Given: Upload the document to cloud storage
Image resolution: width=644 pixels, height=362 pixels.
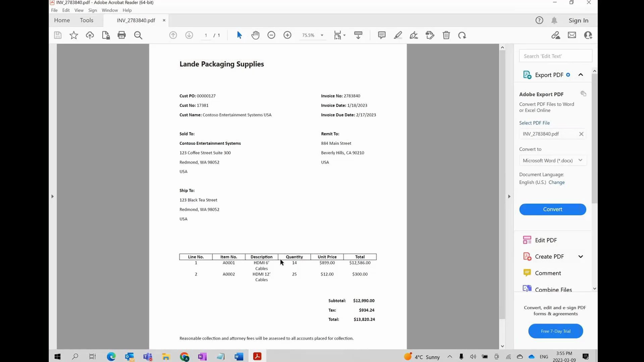Looking at the screenshot, I should click(90, 35).
